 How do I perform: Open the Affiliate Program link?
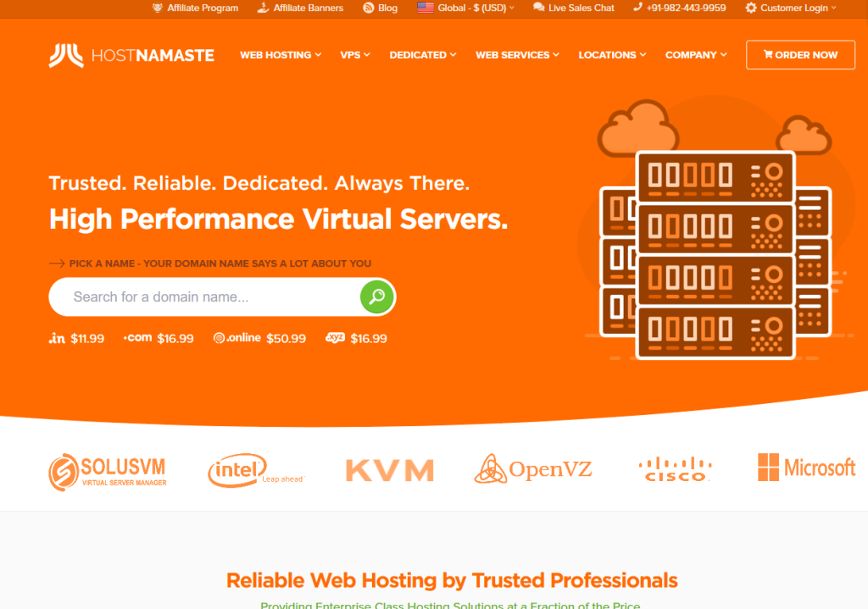tap(195, 8)
